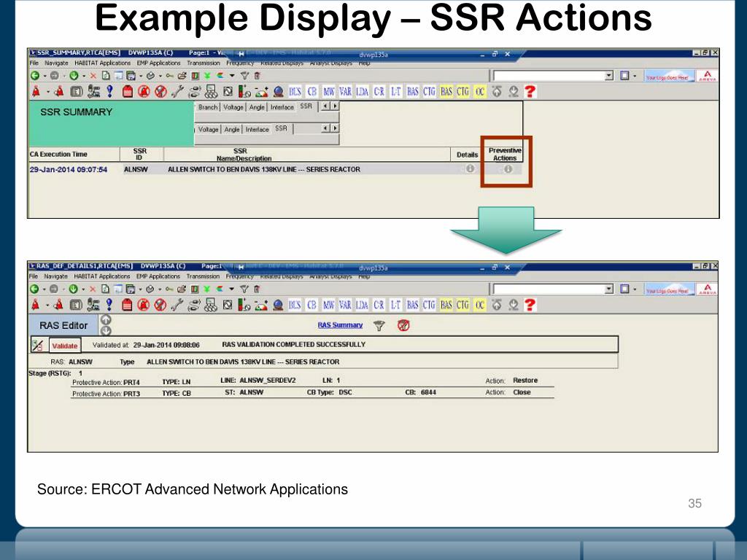The height and width of the screenshot is (560, 747).
Task: Open LDA display in SSR_SUMMARY toolbar
Action: point(362,91)
